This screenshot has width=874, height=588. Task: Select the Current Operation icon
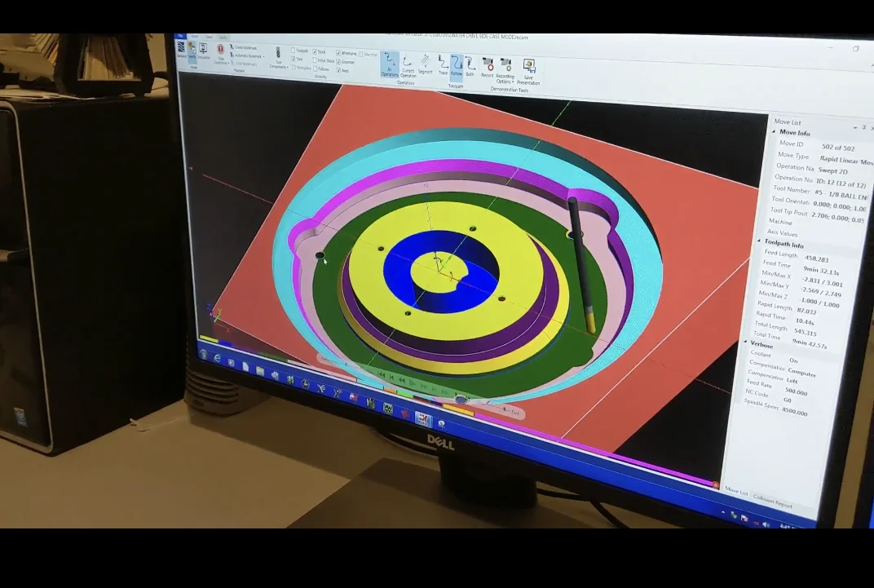[408, 65]
